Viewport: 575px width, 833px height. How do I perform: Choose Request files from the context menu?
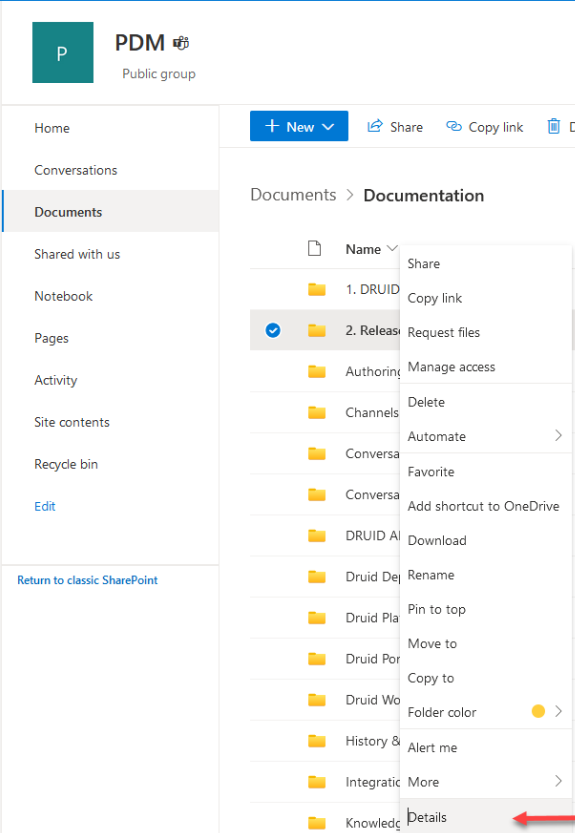pyautogui.click(x=486, y=333)
